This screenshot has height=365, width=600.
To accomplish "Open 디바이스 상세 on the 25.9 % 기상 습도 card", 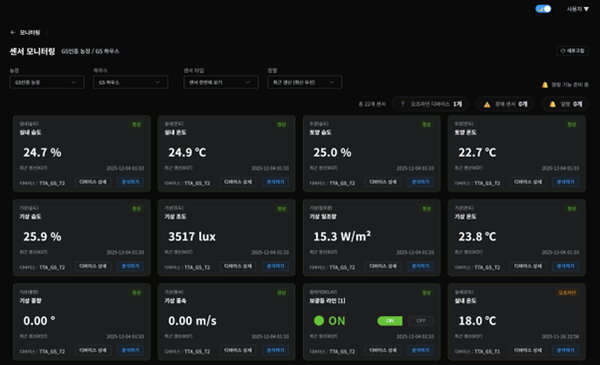I will (x=93, y=266).
